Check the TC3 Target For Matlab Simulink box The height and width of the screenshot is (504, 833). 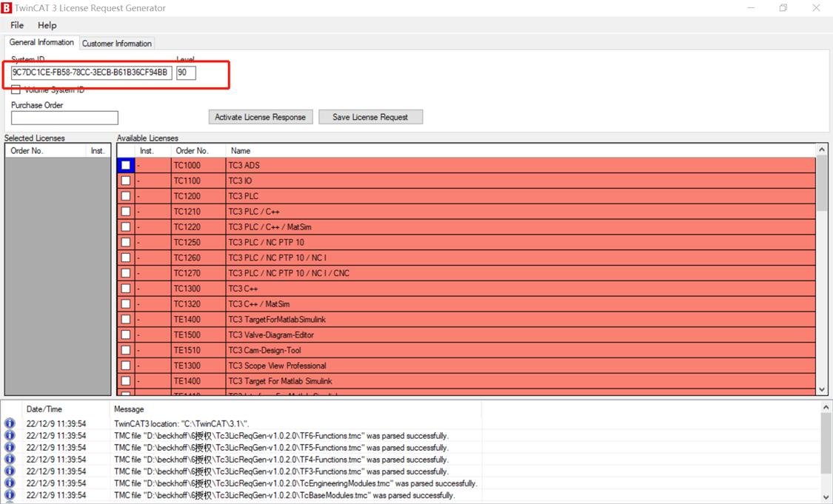[125, 381]
